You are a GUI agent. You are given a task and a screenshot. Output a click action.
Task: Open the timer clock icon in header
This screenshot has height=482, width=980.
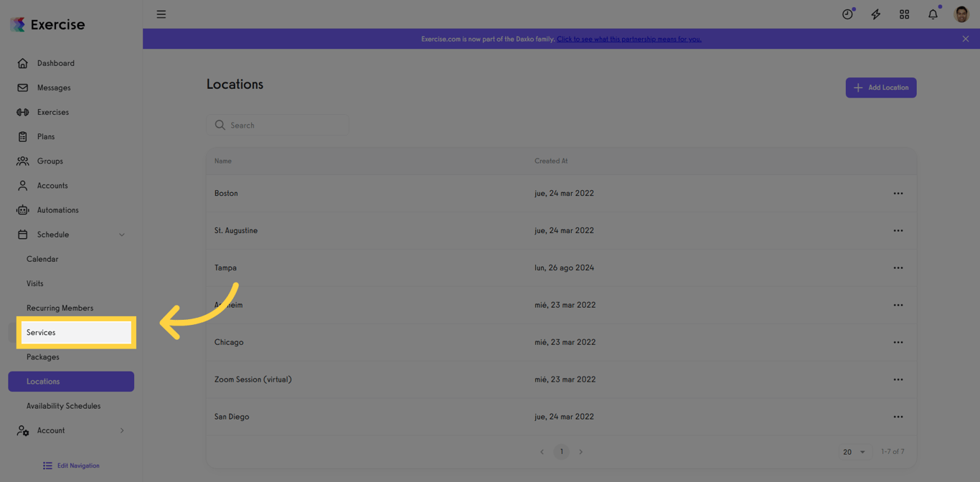[848, 14]
